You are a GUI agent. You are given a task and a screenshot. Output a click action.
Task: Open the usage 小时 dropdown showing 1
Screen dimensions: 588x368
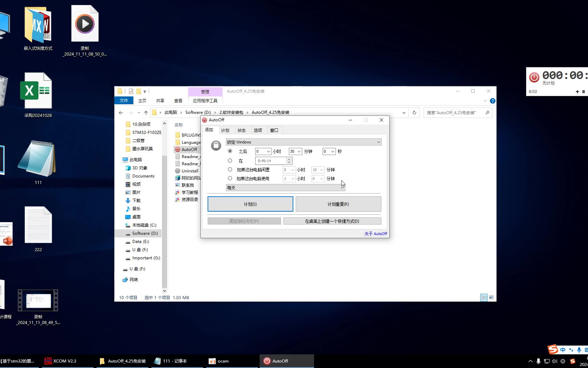point(289,179)
